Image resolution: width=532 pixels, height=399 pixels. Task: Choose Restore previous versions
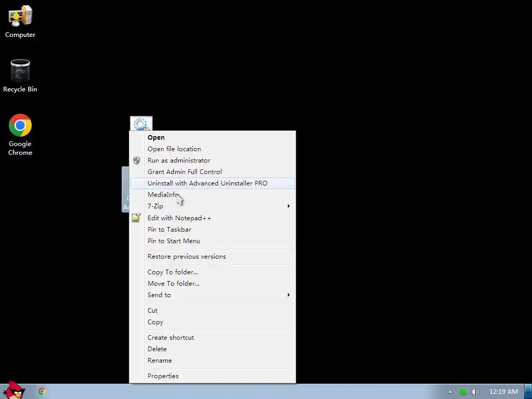coord(212,257)
